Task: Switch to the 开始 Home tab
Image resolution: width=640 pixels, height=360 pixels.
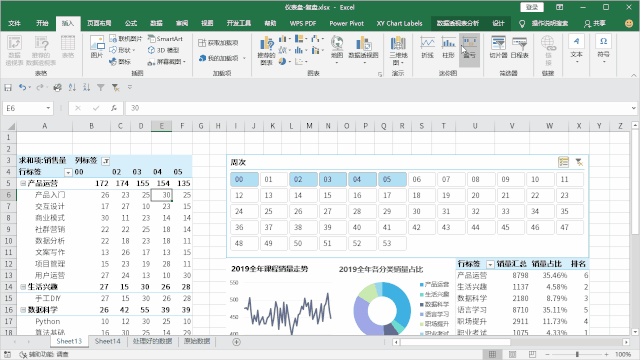Action: click(42, 23)
